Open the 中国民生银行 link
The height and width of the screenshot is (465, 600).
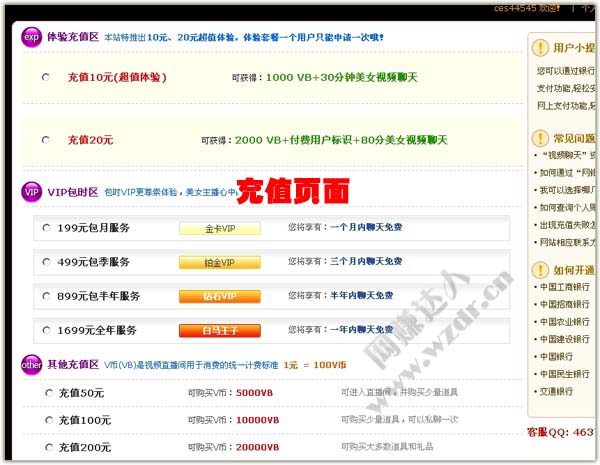click(564, 374)
